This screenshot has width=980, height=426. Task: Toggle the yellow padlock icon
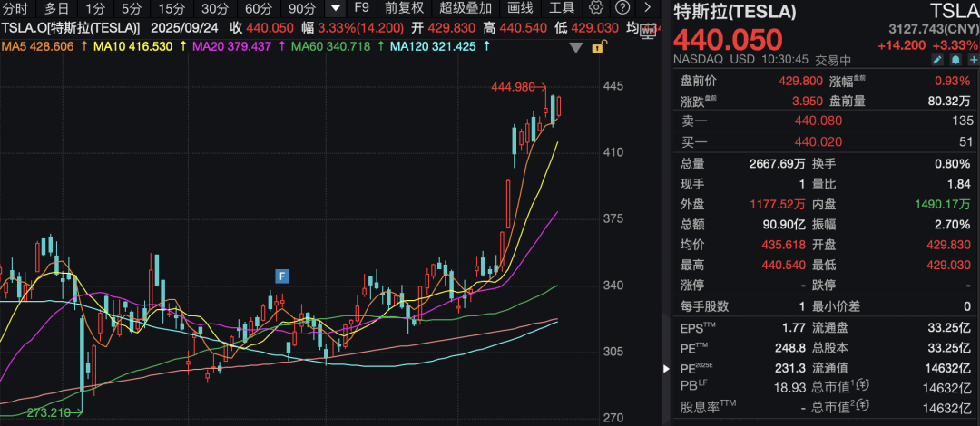coord(598,47)
